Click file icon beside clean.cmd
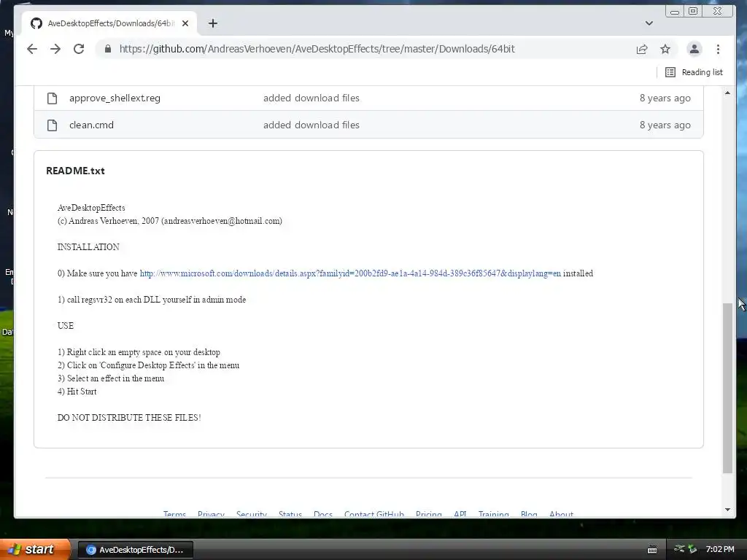This screenshot has width=747, height=560. [x=52, y=125]
